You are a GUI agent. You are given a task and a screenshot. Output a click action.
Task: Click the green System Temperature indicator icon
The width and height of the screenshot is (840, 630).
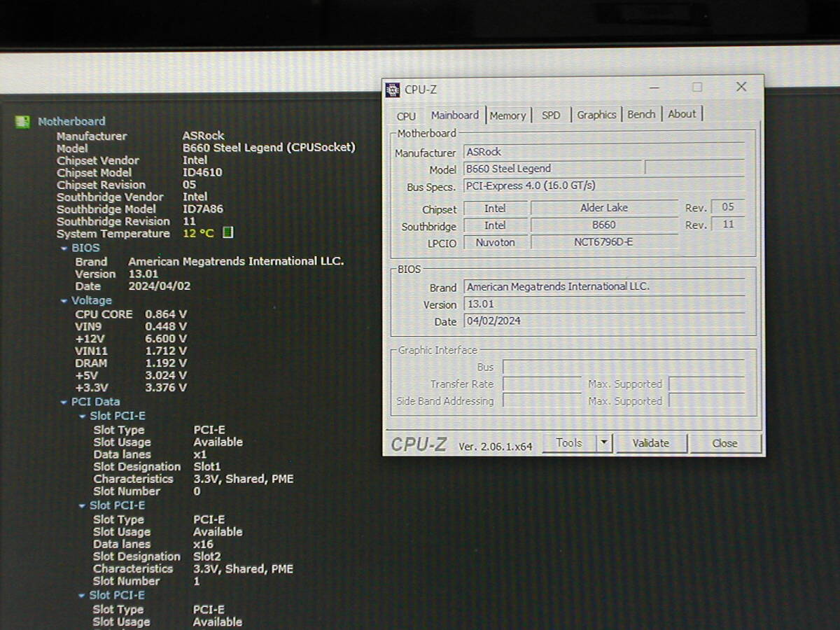click(x=227, y=233)
